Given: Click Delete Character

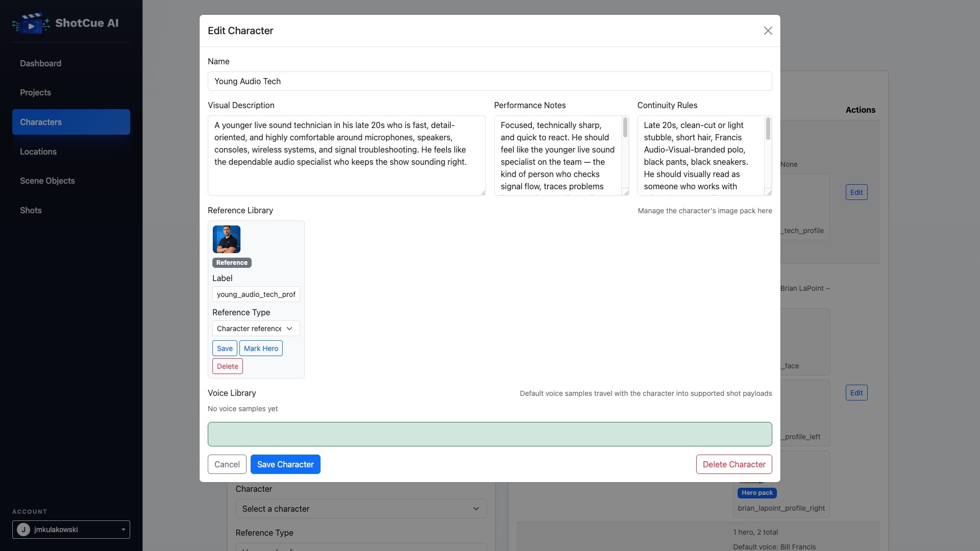Looking at the screenshot, I should click(x=734, y=464).
